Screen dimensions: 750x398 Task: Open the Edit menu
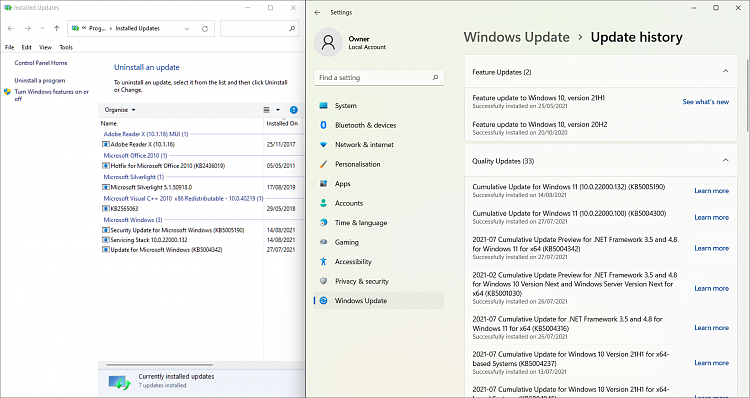(x=26, y=47)
